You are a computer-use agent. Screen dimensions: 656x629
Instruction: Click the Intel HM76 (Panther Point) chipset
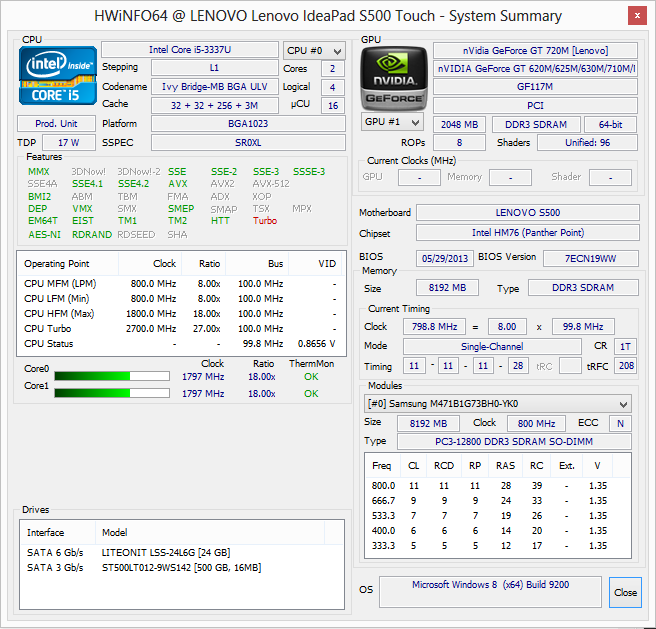pos(528,233)
